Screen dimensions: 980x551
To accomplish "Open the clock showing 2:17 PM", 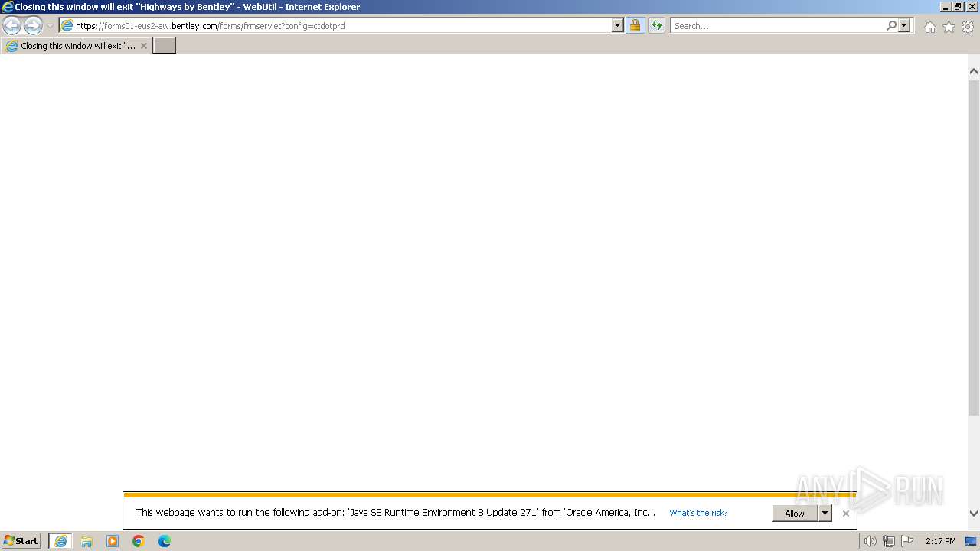I will pyautogui.click(x=940, y=541).
